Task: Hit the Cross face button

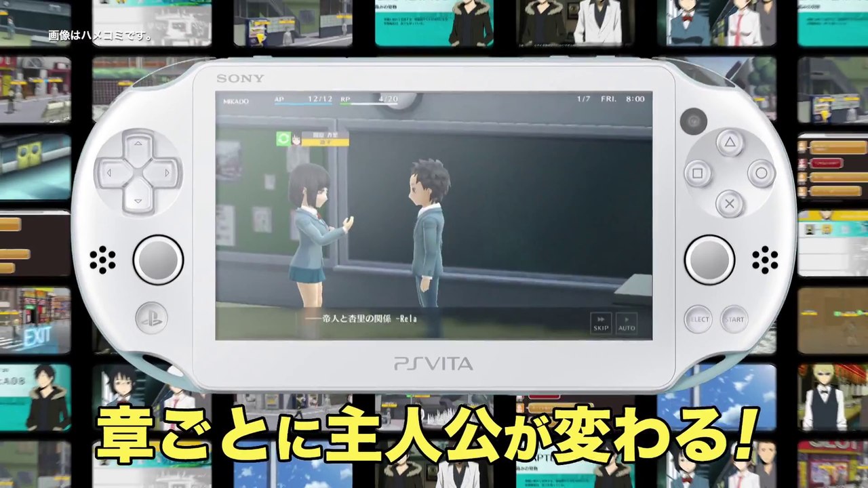Action: [x=730, y=203]
